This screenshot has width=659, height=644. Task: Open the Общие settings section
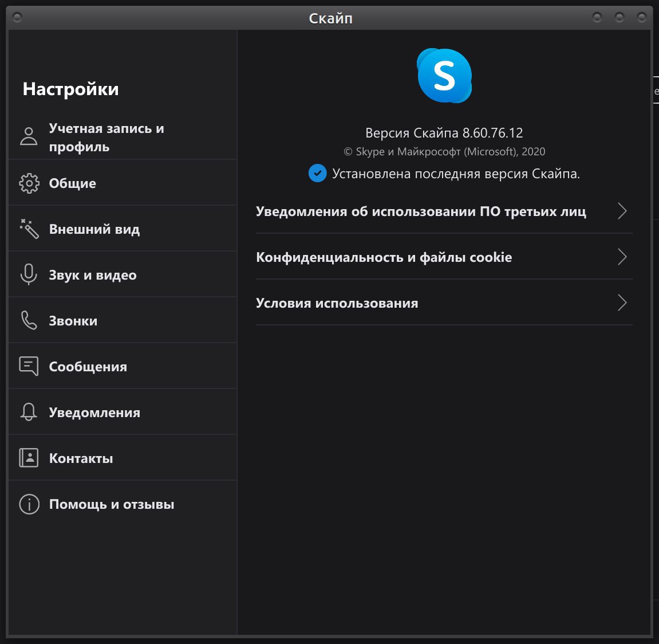tap(123, 183)
